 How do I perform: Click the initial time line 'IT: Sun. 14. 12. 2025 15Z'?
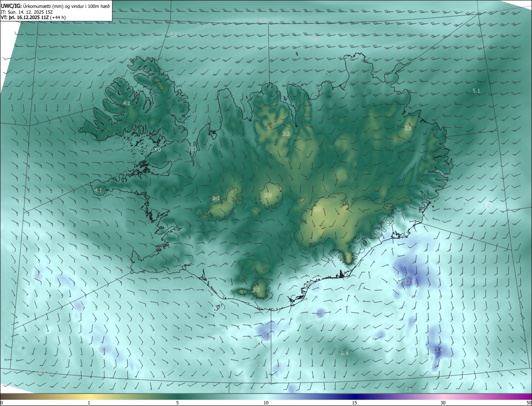click(27, 12)
